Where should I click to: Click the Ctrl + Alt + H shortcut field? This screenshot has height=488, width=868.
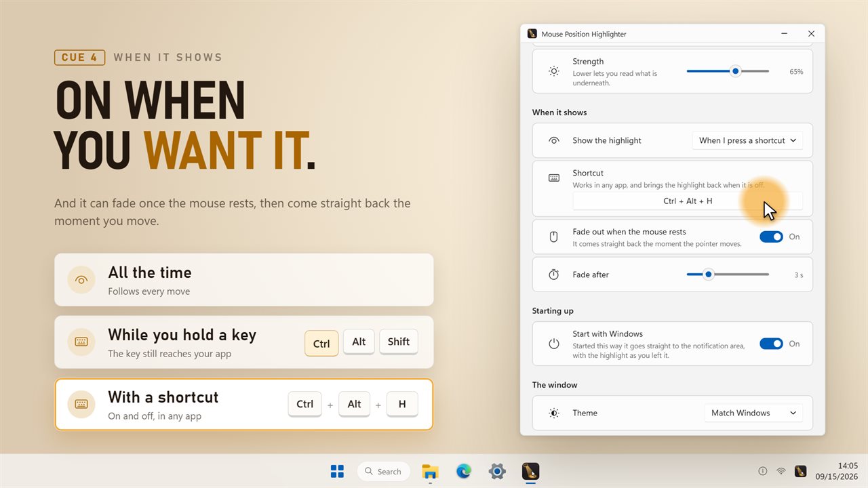pos(688,201)
